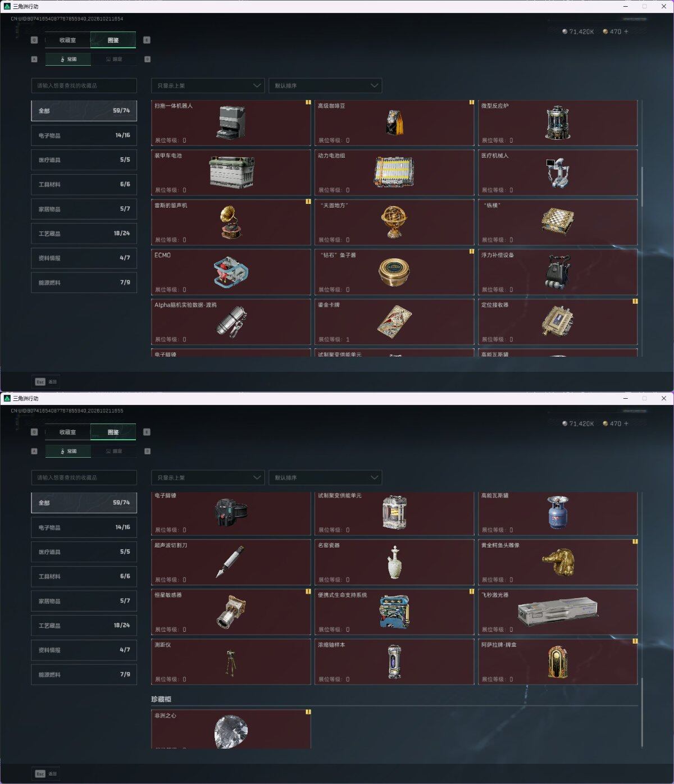The width and height of the screenshot is (674, 784).
Task: Select the 工艺藏品 18/24 category in upper window
Action: point(84,234)
